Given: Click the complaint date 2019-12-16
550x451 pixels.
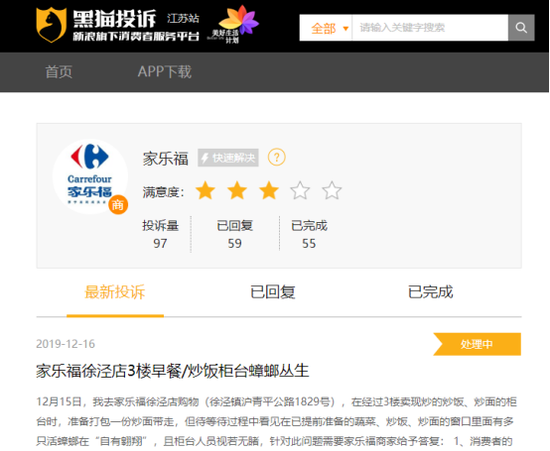Looking at the screenshot, I should click(66, 344).
